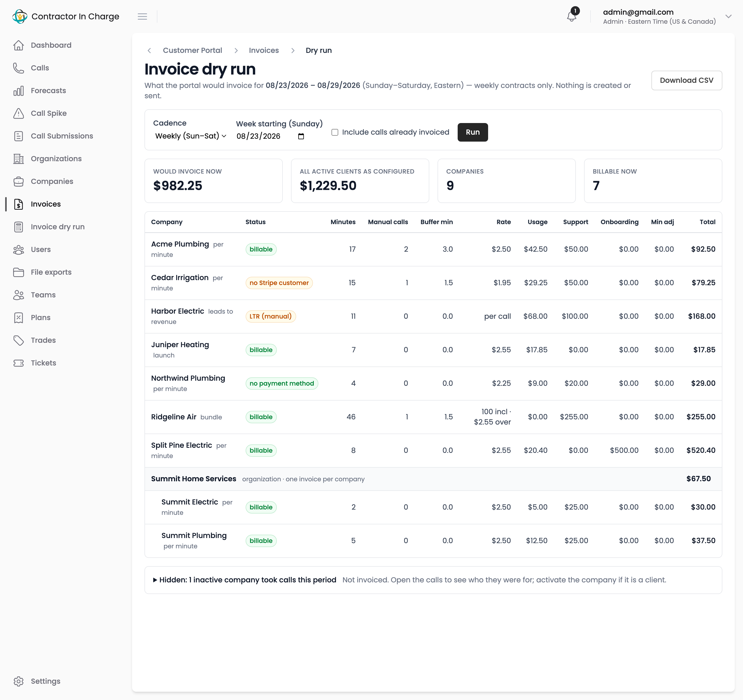
Task: Enable Include calls already invoiced checkbox
Action: coord(335,132)
